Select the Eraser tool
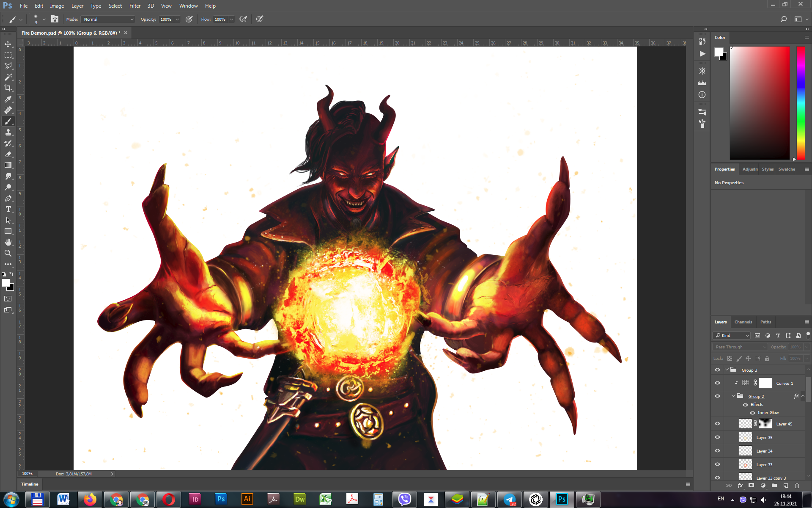The height and width of the screenshot is (508, 812). [x=8, y=154]
